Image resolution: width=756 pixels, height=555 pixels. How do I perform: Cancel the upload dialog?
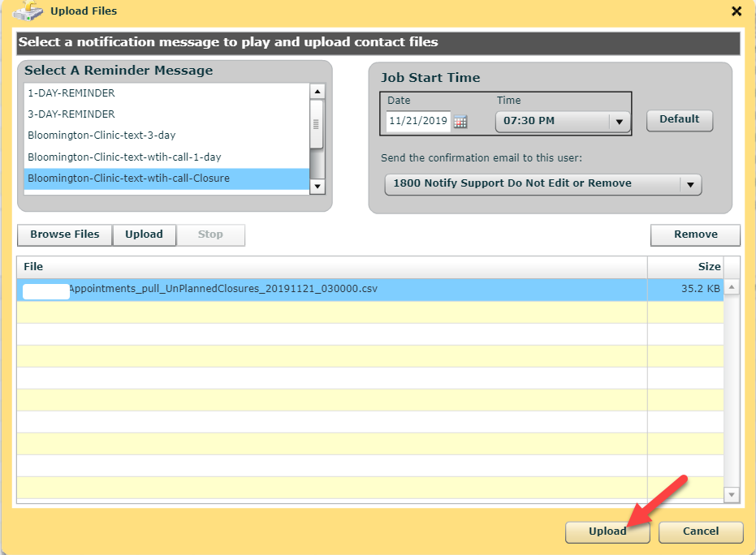700,531
